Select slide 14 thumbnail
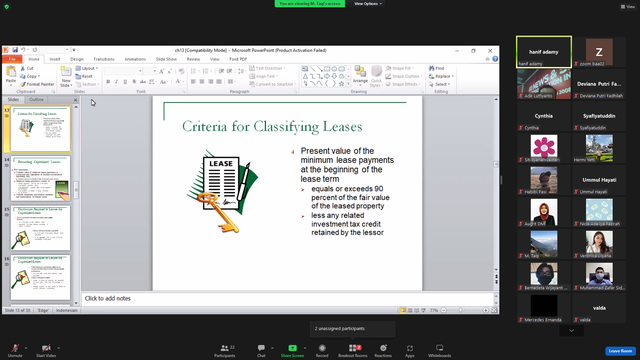640x360 pixels. pyautogui.click(x=40, y=178)
